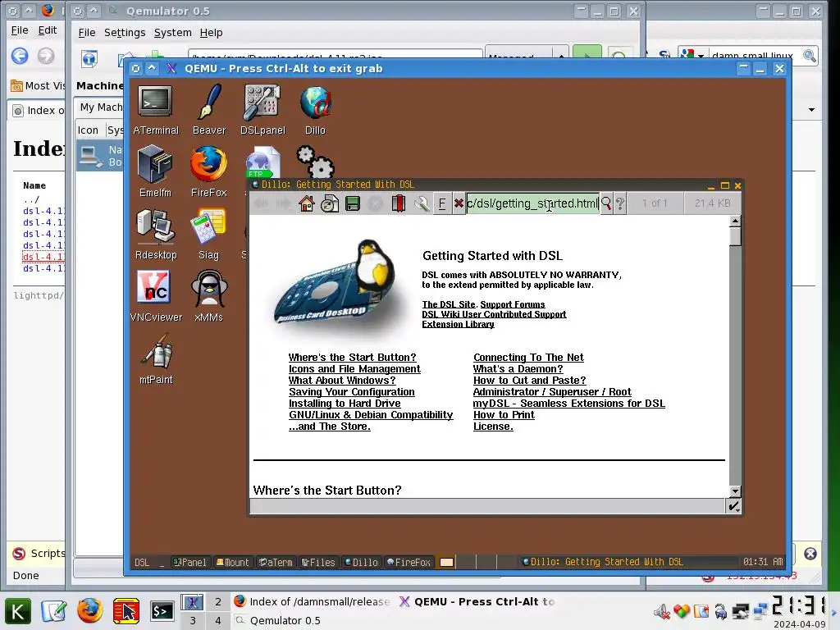Click the gears icon on the DSL desktop

[316, 162]
